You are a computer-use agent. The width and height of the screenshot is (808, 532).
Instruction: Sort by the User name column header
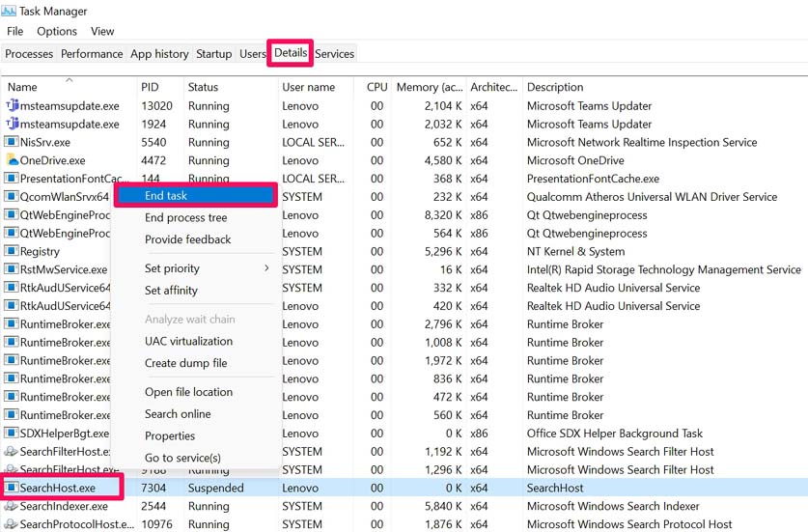click(x=316, y=87)
